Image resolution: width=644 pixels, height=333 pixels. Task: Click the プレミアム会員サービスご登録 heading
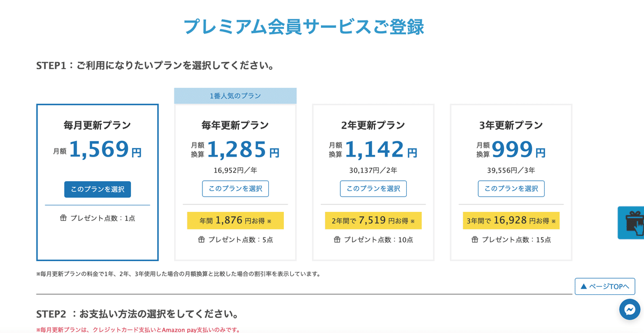tap(304, 26)
